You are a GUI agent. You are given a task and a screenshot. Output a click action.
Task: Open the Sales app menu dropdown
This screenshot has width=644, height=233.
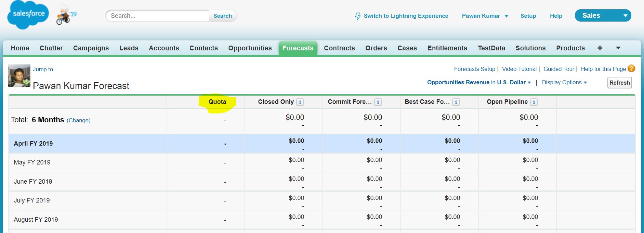point(603,15)
